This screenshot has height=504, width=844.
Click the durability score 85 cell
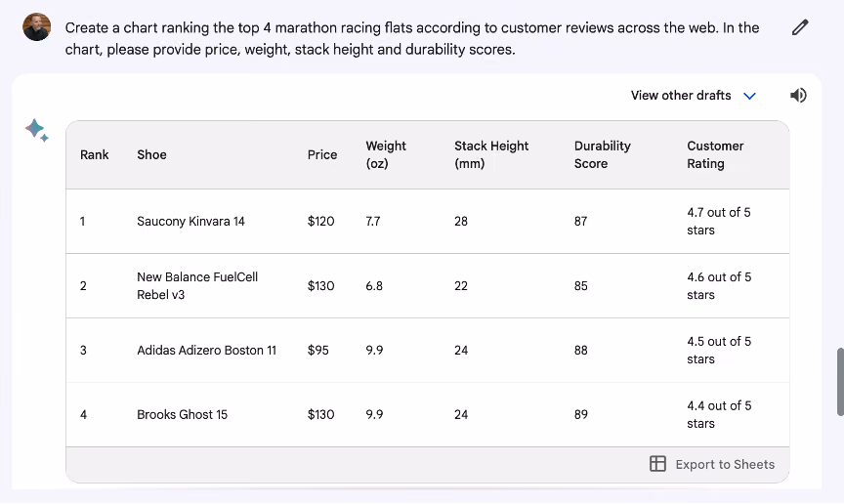(x=581, y=285)
